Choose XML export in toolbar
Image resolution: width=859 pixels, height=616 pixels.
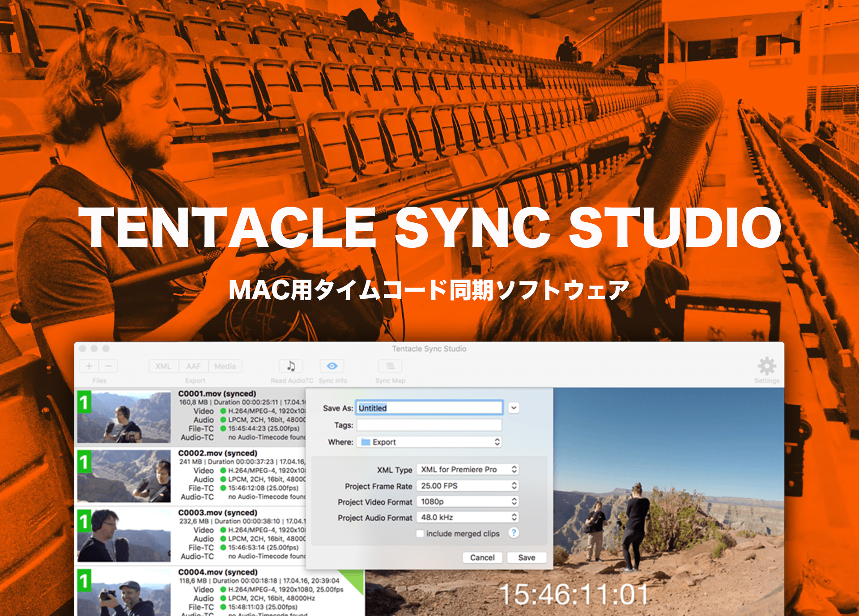click(x=163, y=366)
